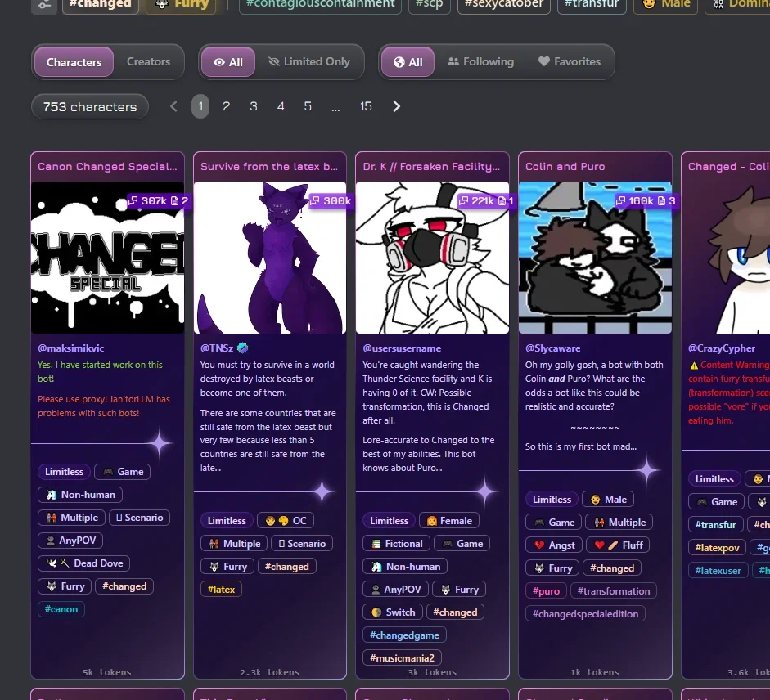Go to page 2

(x=227, y=106)
